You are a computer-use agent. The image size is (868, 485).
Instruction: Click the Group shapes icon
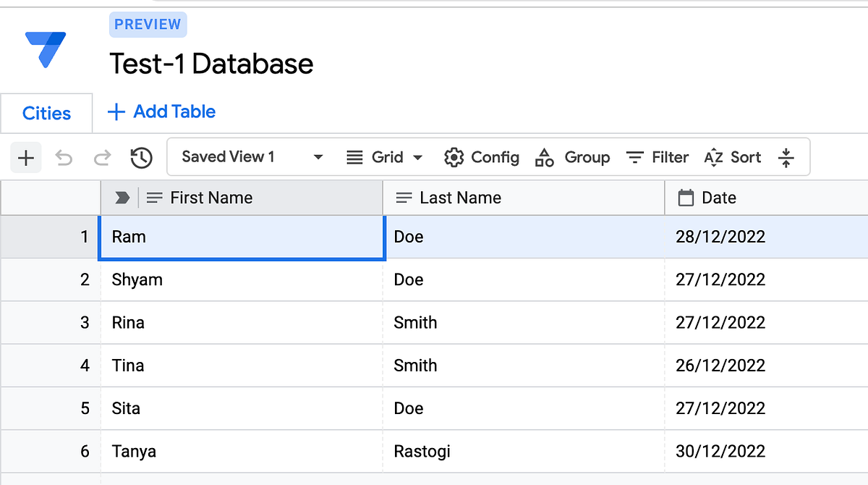point(544,157)
